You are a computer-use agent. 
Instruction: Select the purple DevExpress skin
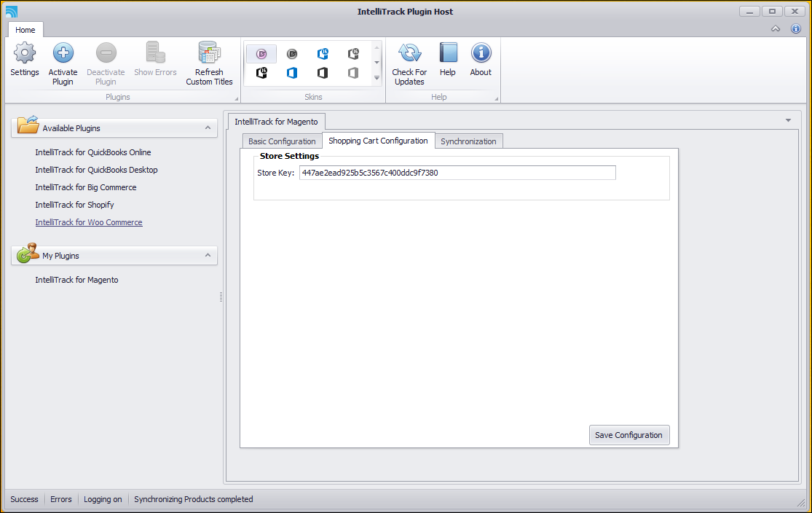coord(261,54)
